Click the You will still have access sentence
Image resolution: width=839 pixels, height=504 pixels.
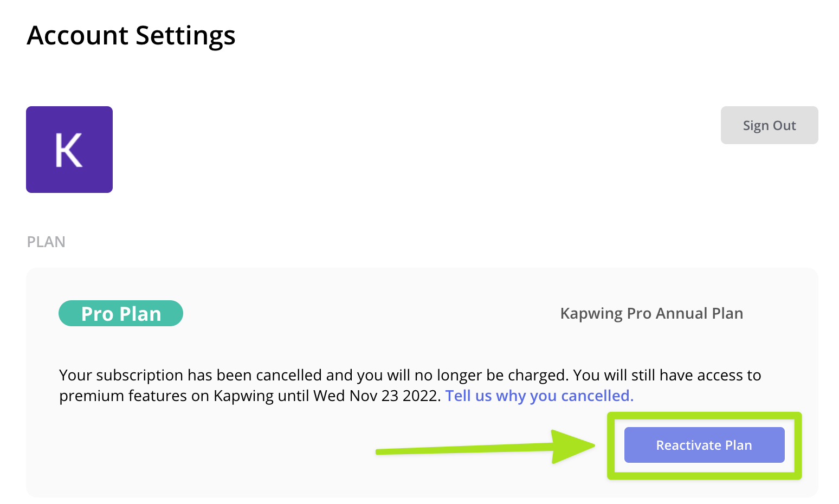coord(667,376)
